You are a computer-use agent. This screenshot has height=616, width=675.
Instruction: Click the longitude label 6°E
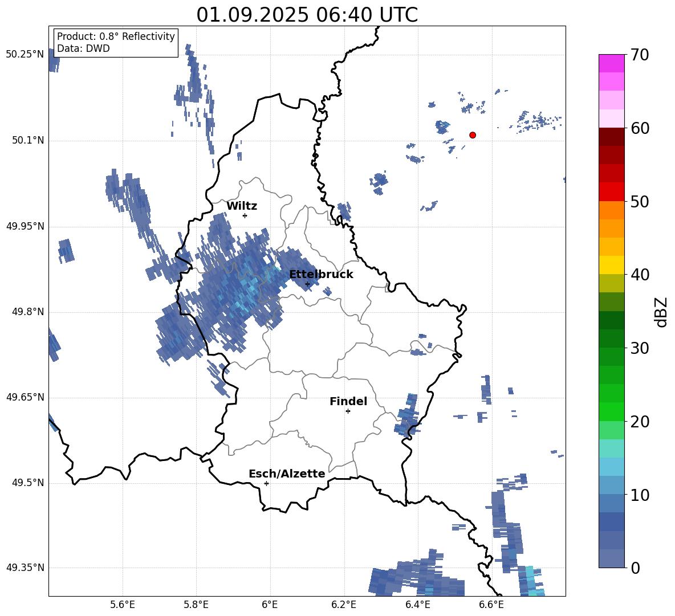270,605
